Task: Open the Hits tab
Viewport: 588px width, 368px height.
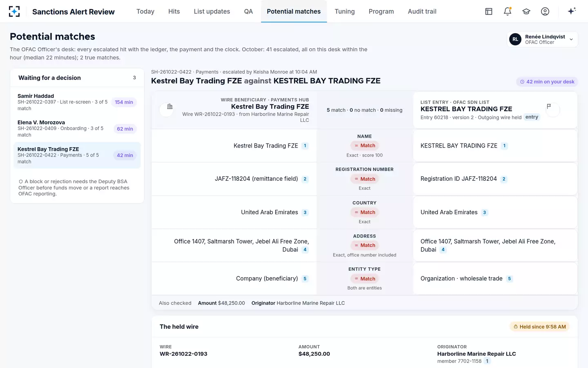Action: click(174, 11)
